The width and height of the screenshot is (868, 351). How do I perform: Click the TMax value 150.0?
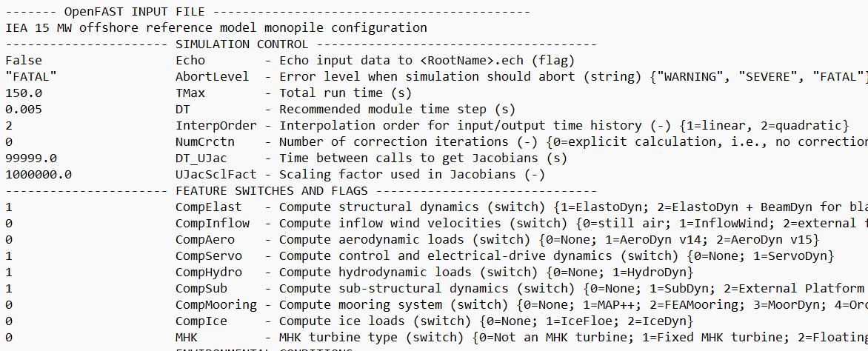click(24, 93)
